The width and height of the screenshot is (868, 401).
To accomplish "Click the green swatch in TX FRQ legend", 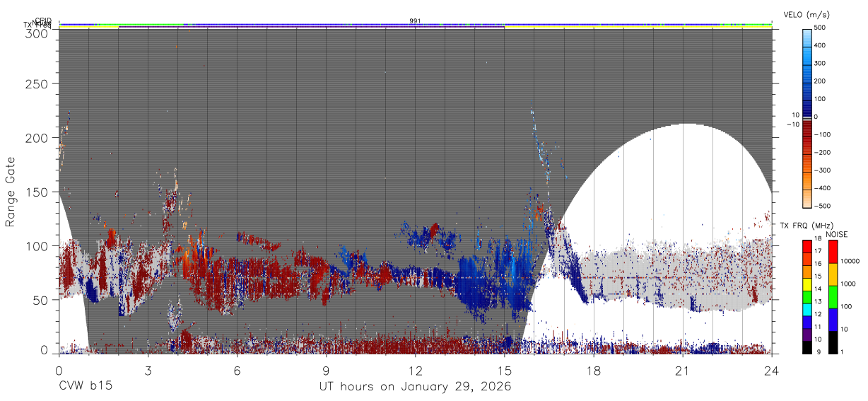I will tap(807, 297).
